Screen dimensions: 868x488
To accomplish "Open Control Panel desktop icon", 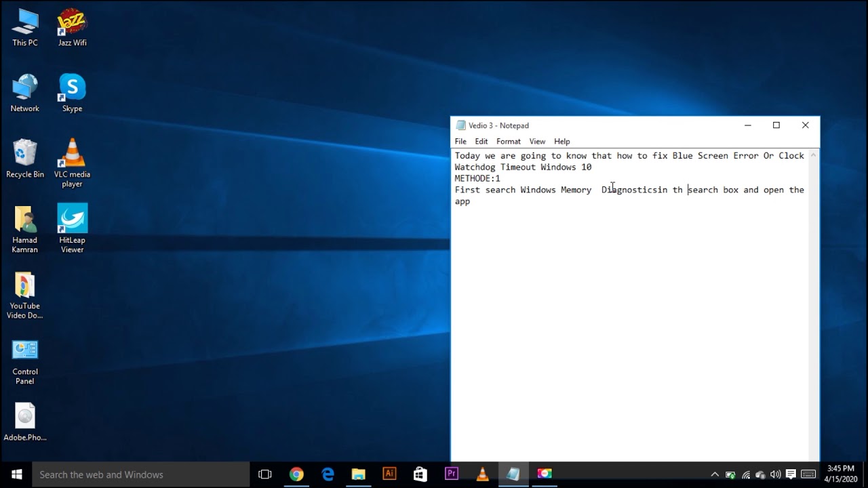I will (x=25, y=361).
